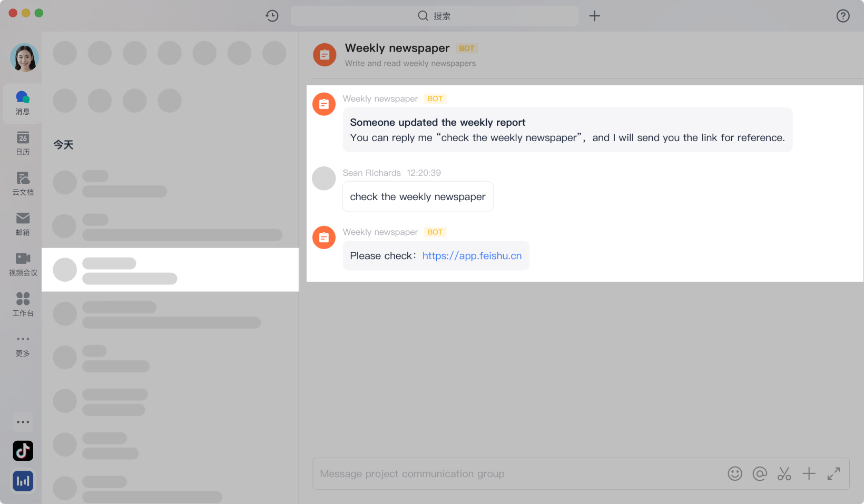
Task: Open the history clock icon
Action: [x=272, y=16]
